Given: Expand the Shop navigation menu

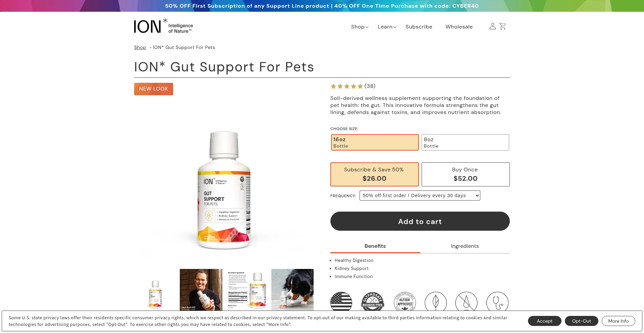Looking at the screenshot, I should point(360,27).
